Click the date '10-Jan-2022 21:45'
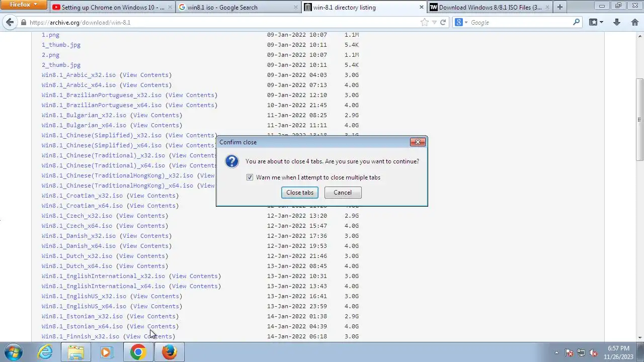This screenshot has width=644, height=362. click(297, 105)
